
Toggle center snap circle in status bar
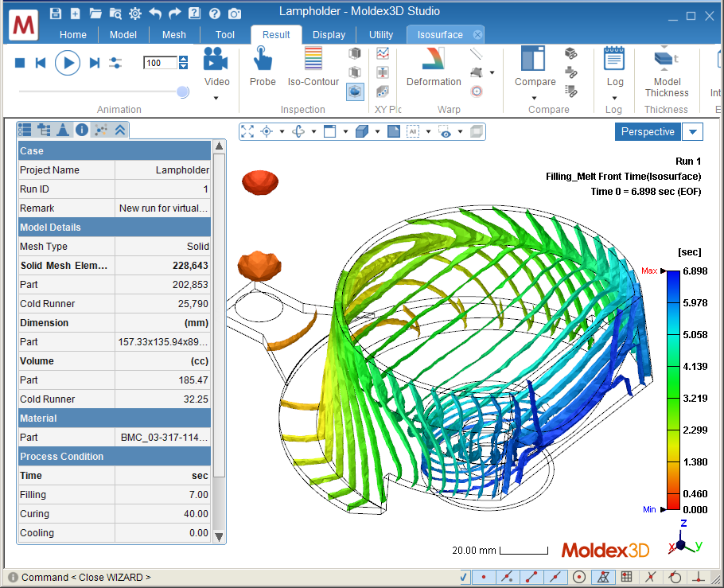(x=579, y=577)
